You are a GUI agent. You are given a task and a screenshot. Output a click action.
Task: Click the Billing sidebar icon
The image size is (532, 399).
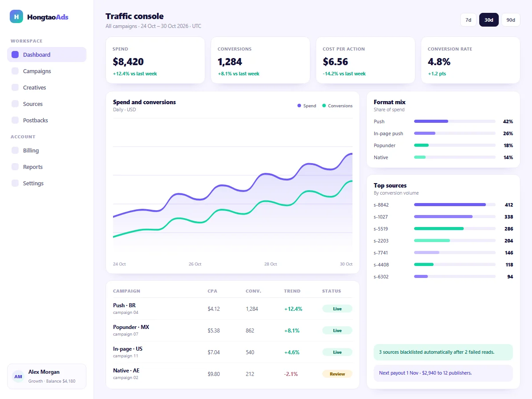point(15,150)
